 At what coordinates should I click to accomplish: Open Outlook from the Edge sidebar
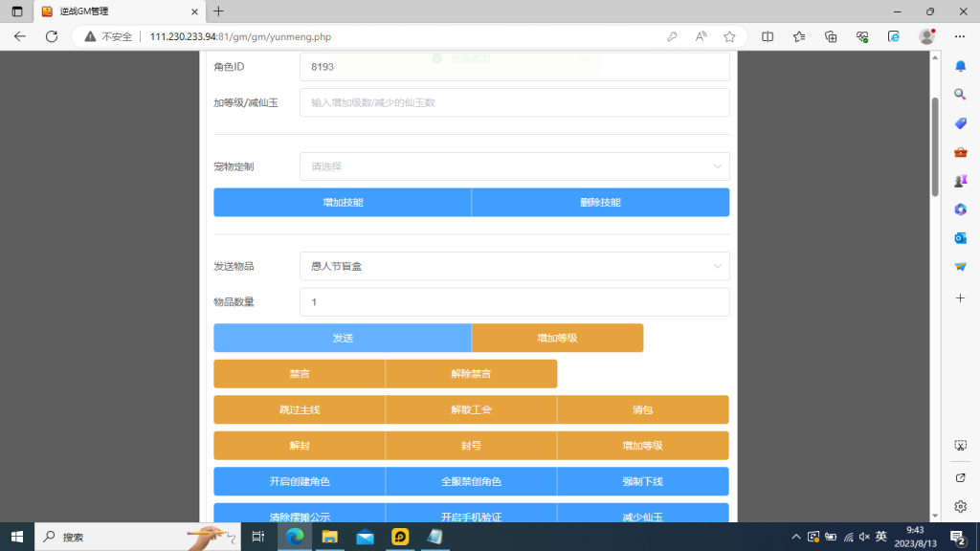pyautogui.click(x=960, y=237)
